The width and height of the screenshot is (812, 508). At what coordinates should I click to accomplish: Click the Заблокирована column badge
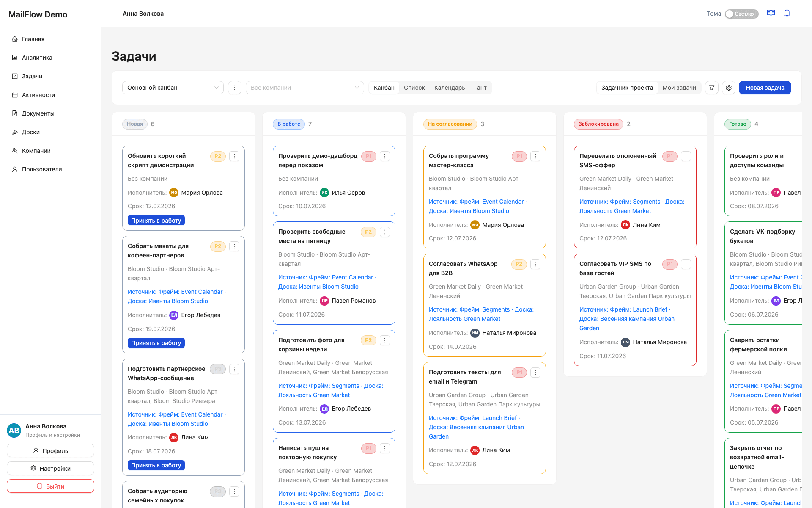(x=598, y=124)
